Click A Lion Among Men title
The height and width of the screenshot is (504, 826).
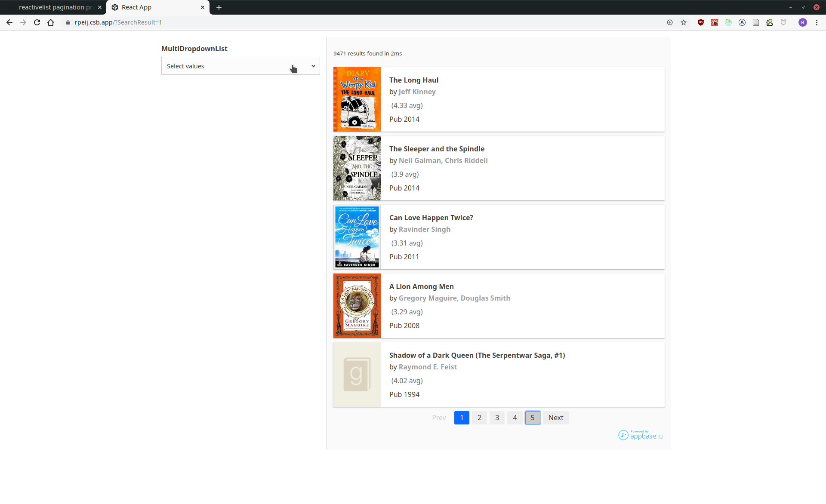pyautogui.click(x=422, y=286)
